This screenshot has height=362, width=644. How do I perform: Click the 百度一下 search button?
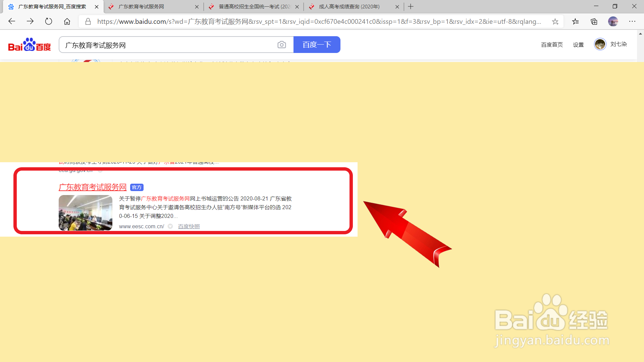(x=317, y=45)
